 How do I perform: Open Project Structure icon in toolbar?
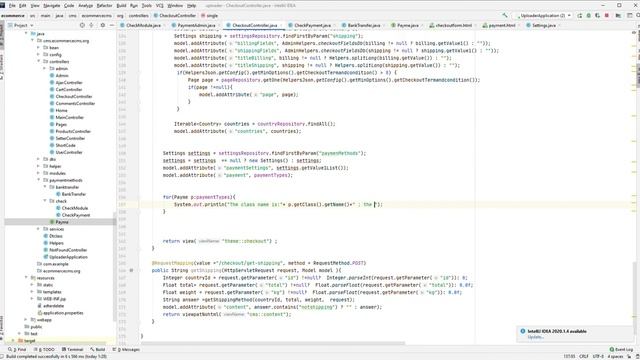(x=618, y=16)
